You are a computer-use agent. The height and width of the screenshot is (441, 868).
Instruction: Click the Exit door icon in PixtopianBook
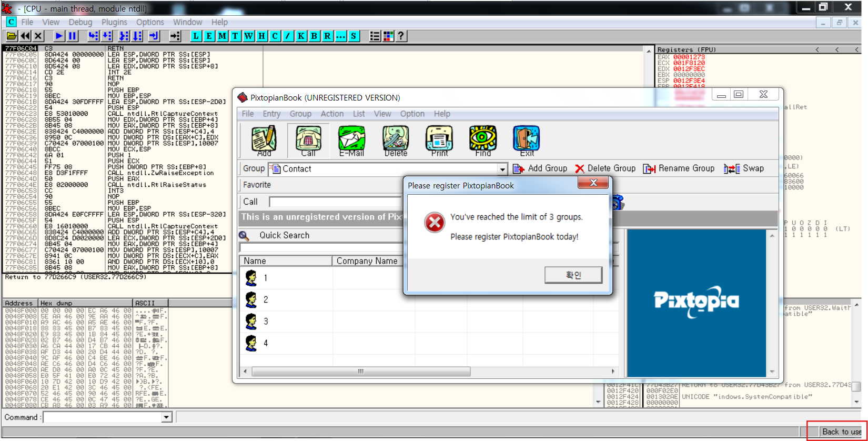click(527, 141)
